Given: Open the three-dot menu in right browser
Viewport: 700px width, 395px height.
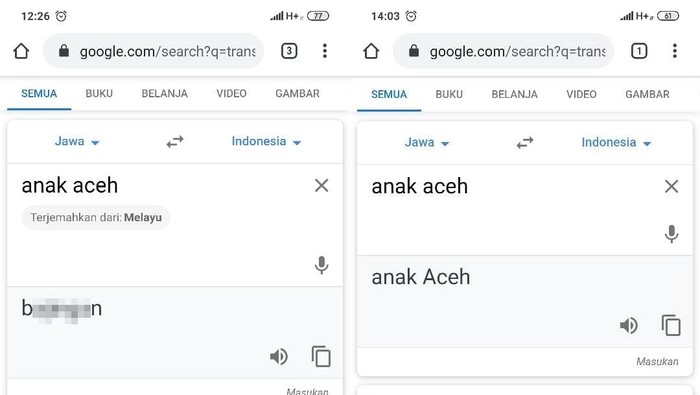Looking at the screenshot, I should (x=675, y=51).
